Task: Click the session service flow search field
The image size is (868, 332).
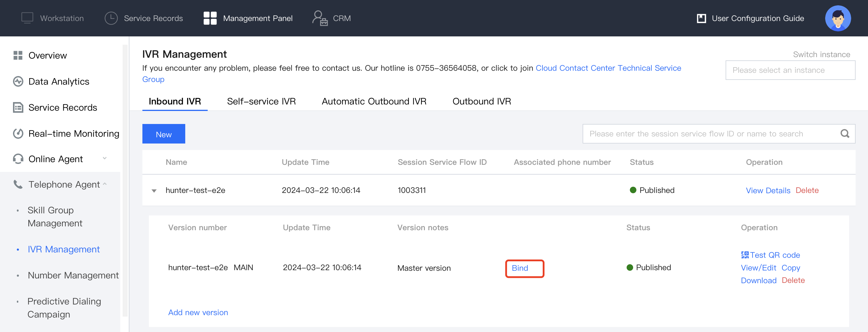Action: click(x=711, y=134)
